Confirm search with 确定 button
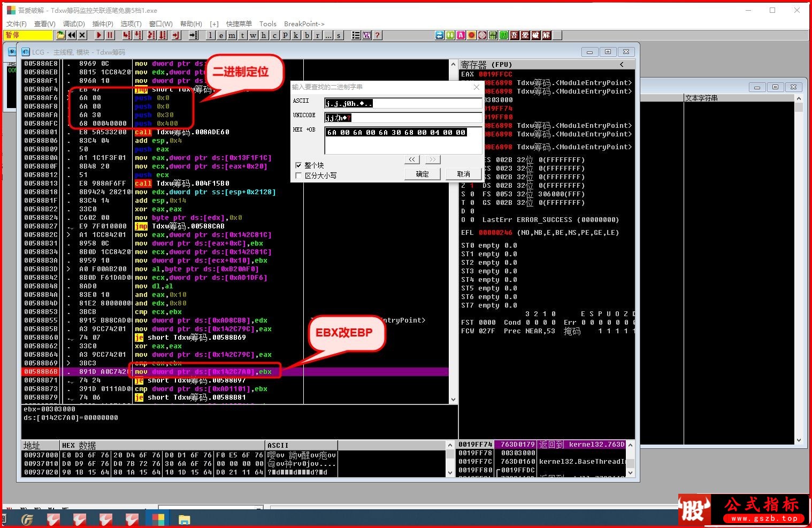Image resolution: width=812 pixels, height=528 pixels. click(x=422, y=174)
